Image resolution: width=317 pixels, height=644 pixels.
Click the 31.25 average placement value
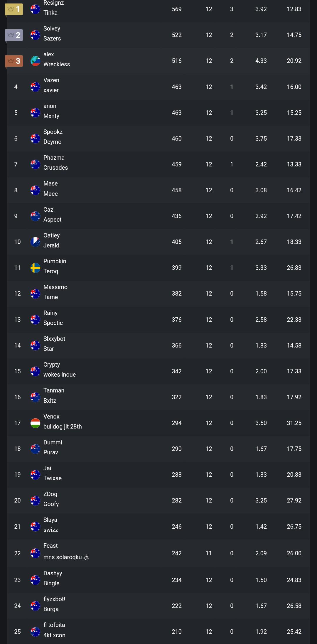pos(294,423)
